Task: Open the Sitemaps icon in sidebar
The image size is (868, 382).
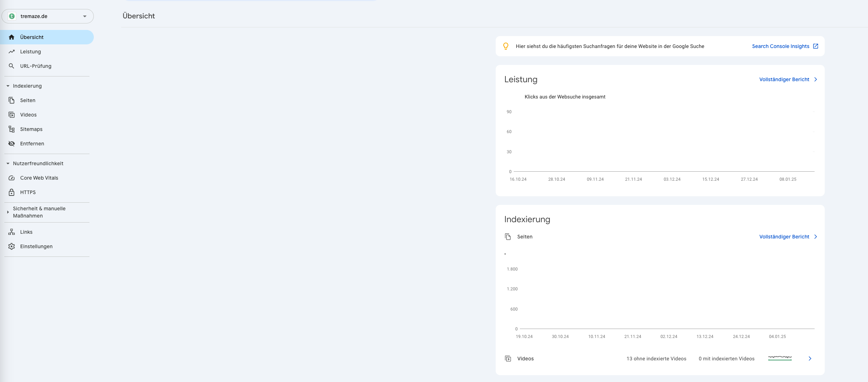Action: click(12, 129)
